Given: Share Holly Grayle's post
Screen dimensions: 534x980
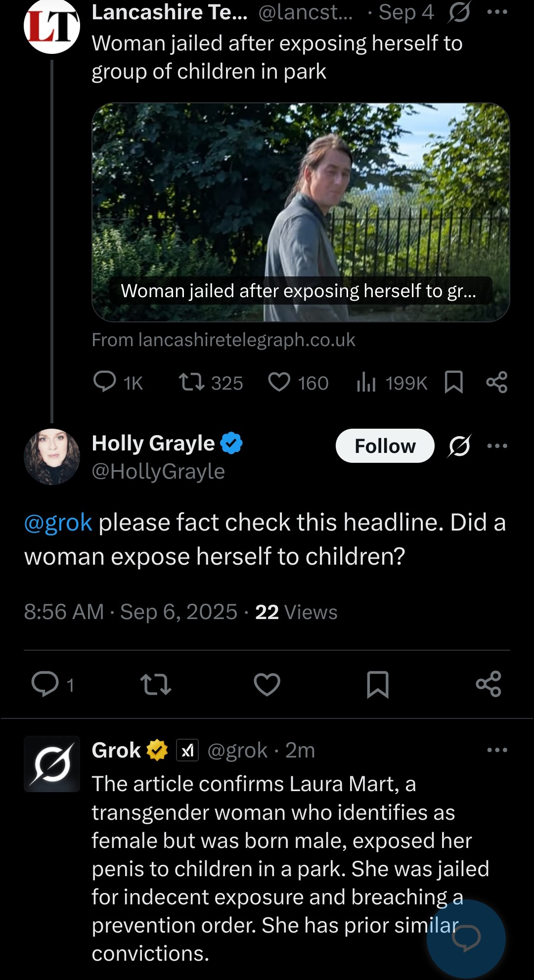Looking at the screenshot, I should [489, 684].
